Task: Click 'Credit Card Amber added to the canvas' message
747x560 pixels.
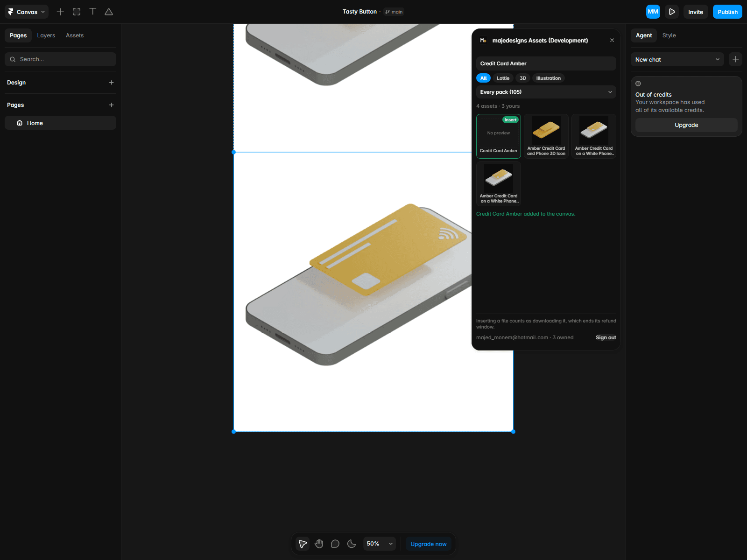Action: [x=526, y=214]
